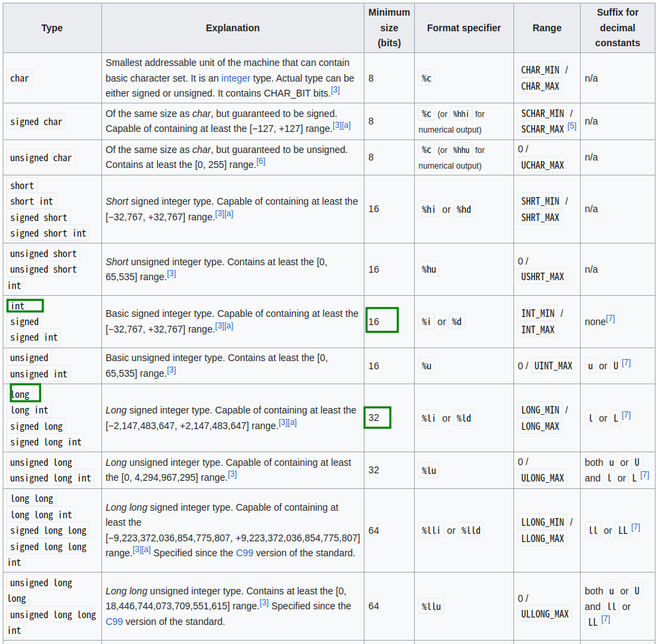The image size is (663, 644).
Task: Open citation [6] in unsigned char explanation
Action: pos(261,162)
